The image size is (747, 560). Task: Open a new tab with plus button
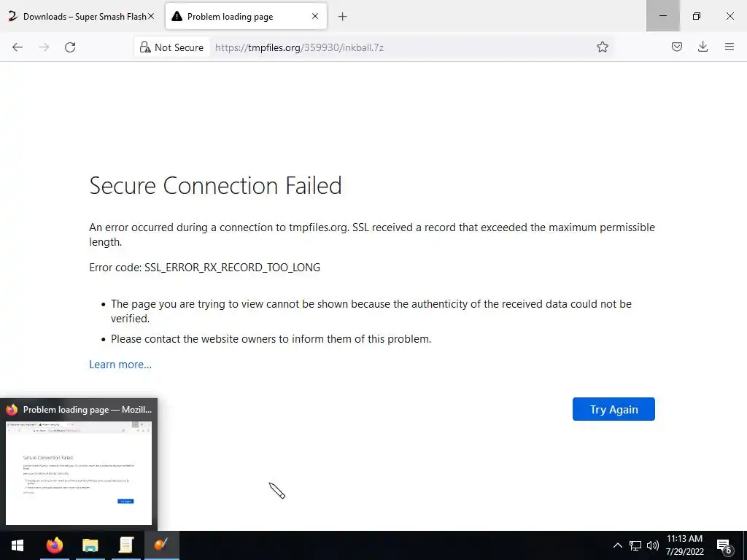click(x=343, y=16)
